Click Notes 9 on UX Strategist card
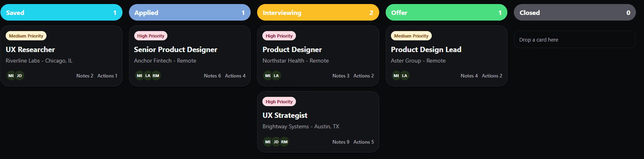Image resolution: width=644 pixels, height=159 pixels. coord(341,142)
